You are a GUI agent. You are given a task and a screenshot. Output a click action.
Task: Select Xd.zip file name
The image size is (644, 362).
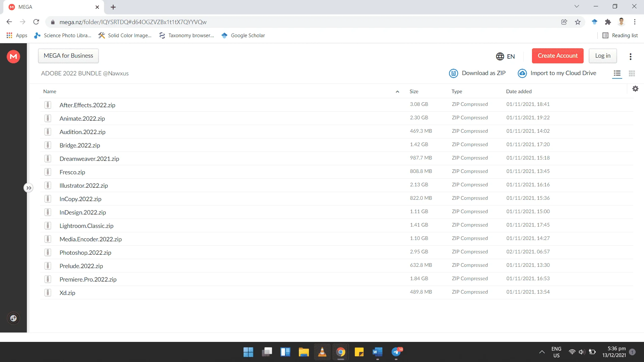(x=67, y=293)
